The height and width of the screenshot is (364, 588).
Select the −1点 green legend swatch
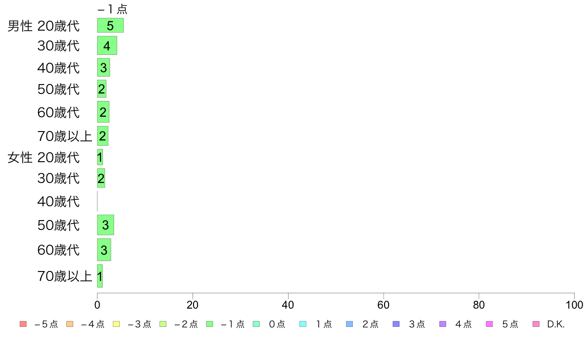point(210,324)
